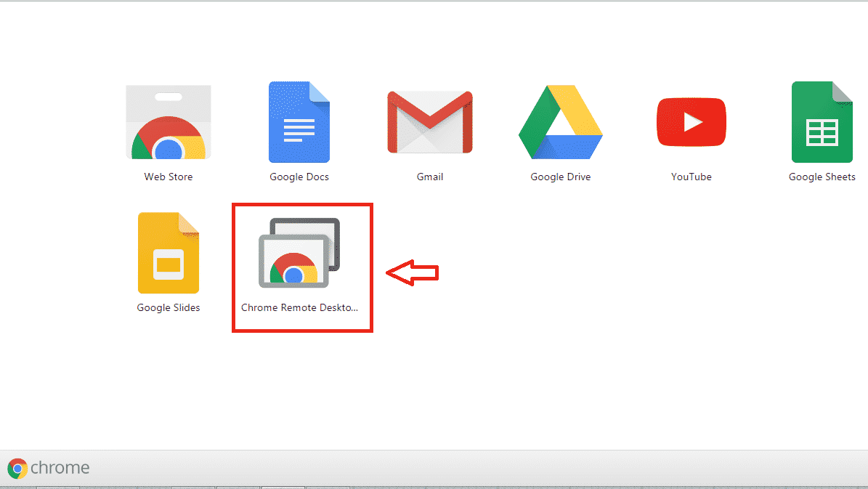Click the "Chrome Remote Deskto..." label
The image size is (868, 489).
click(x=299, y=307)
